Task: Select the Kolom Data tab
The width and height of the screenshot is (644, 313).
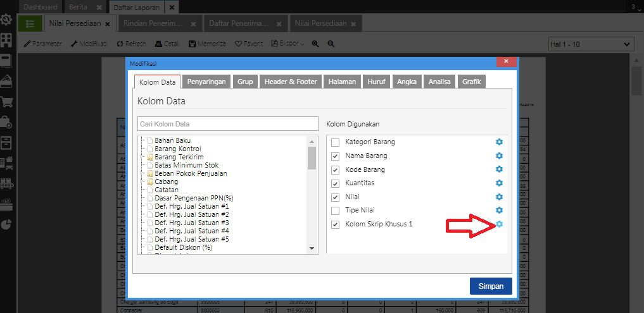Action: [x=157, y=82]
